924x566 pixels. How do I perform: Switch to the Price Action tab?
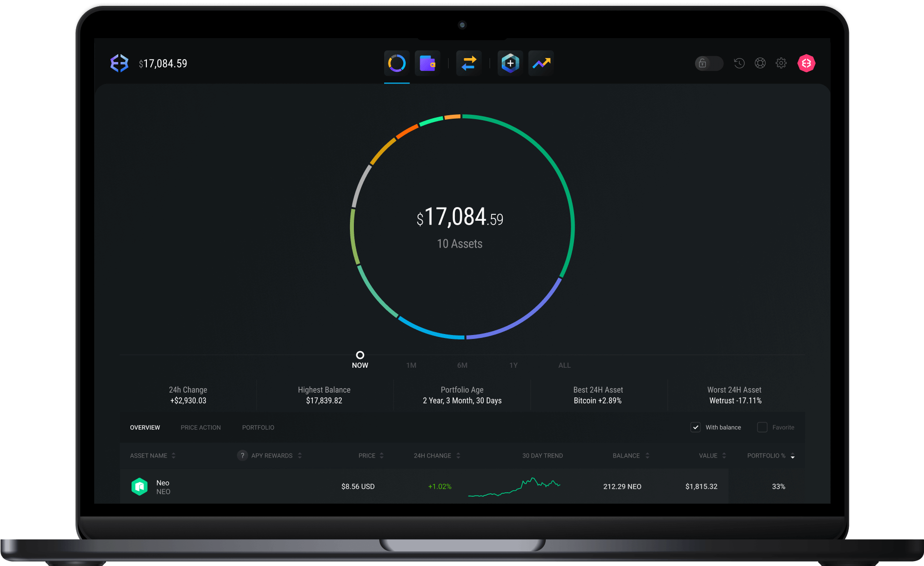pyautogui.click(x=201, y=427)
